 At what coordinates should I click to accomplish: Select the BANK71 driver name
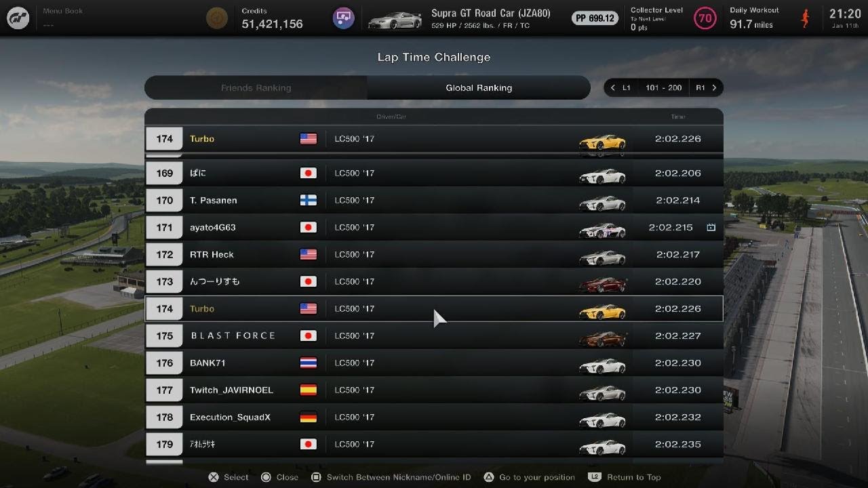tap(208, 363)
